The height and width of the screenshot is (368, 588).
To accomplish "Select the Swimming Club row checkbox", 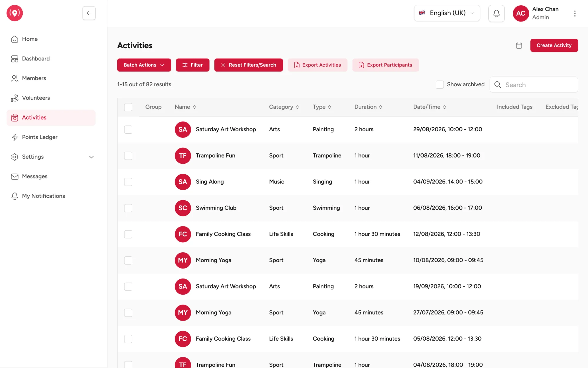I will tap(128, 208).
